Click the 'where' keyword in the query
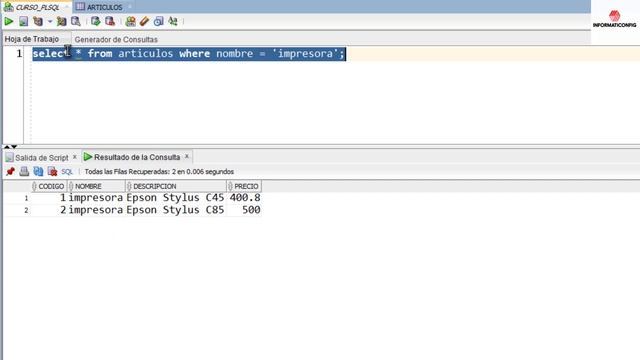The height and width of the screenshot is (360, 640). 195,53
